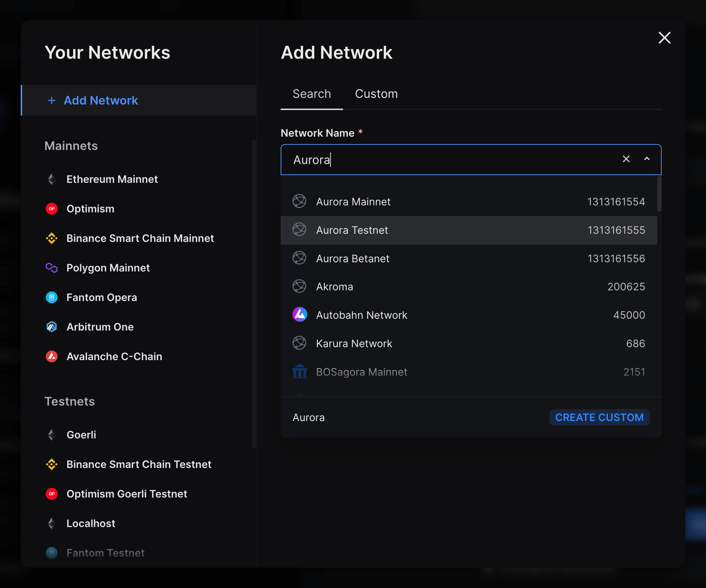Image resolution: width=706 pixels, height=588 pixels.
Task: Click chain ID 1313161555
Action: pos(616,230)
